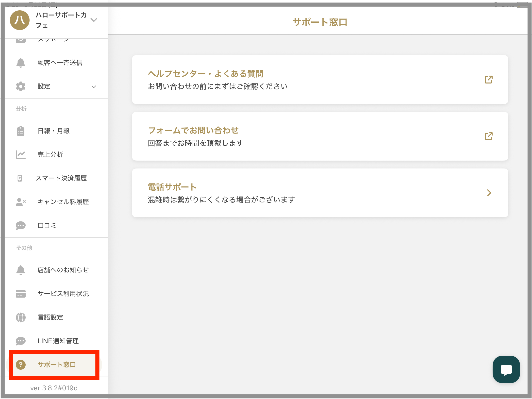Click the bell icon beside 顧客へ一斉送信

coord(21,63)
